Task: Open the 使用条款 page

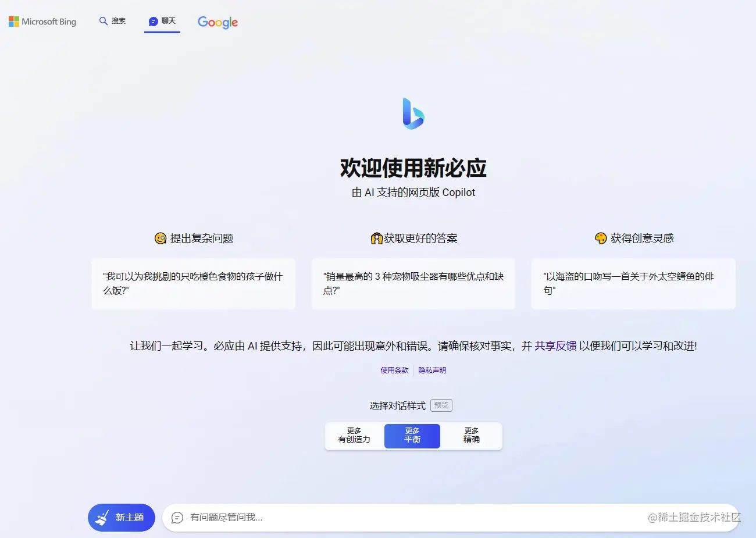Action: point(394,370)
